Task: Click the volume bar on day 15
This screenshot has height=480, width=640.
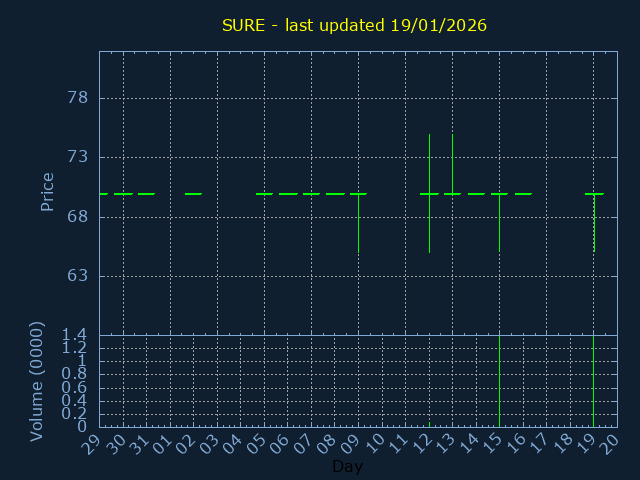Action: (499, 380)
